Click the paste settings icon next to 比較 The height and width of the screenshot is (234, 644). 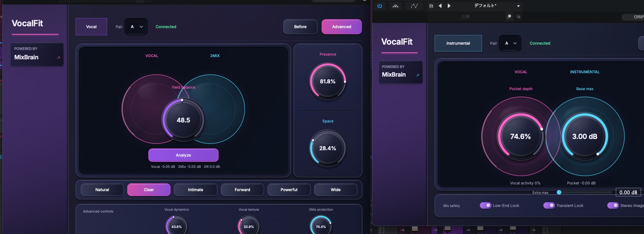[x=518, y=17]
